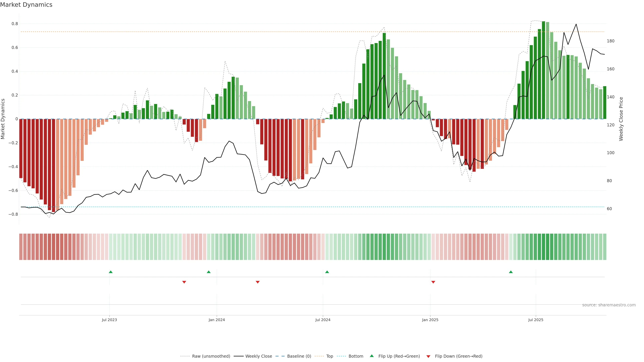Image resolution: width=644 pixels, height=362 pixels.
Task: Click the source: sharemaestro.com text
Action: [609, 305]
